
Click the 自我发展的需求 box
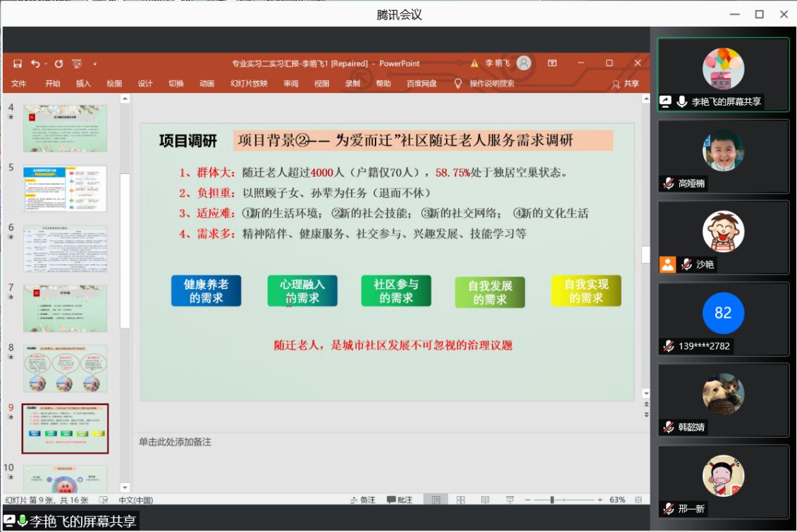[490, 292]
